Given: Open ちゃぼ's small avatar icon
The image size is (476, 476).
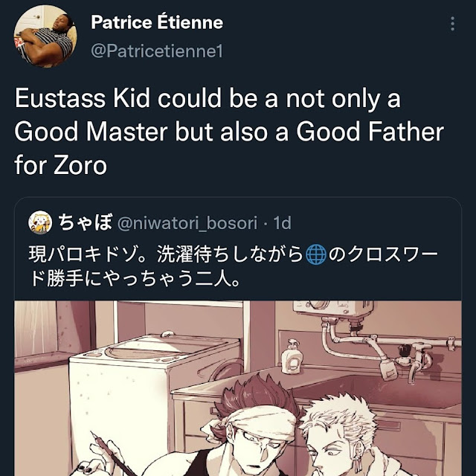Looking at the screenshot, I should click(40, 222).
